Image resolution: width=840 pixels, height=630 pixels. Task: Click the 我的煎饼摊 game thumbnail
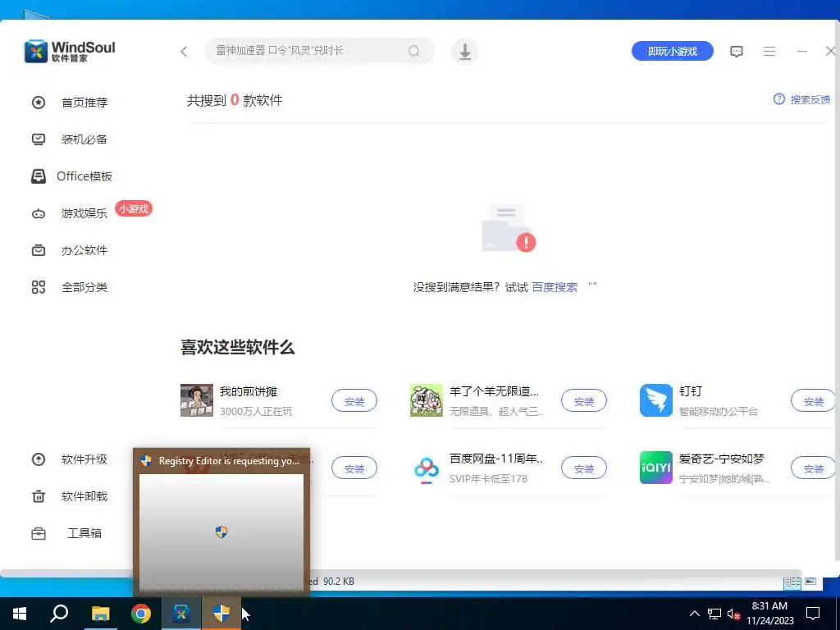[x=197, y=400]
